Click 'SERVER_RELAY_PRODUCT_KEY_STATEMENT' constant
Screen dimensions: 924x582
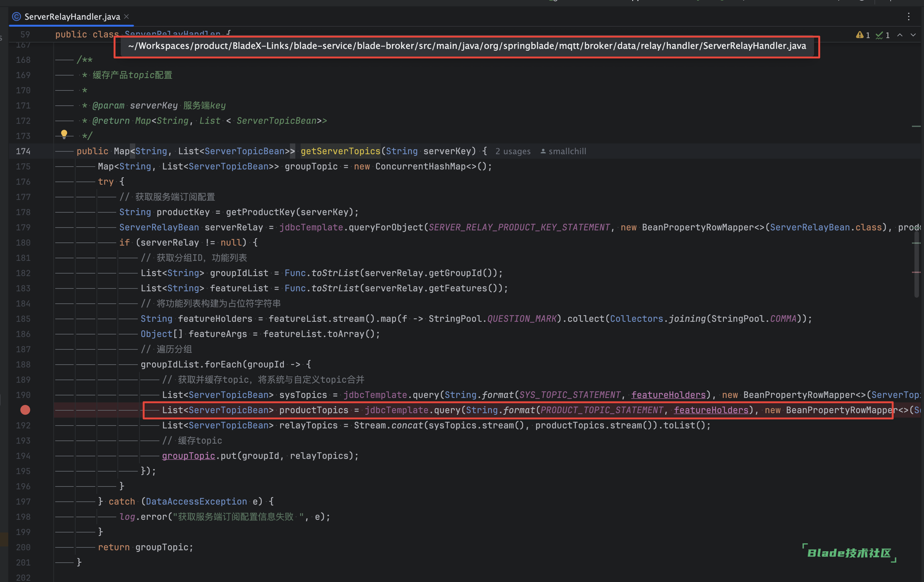[519, 227]
